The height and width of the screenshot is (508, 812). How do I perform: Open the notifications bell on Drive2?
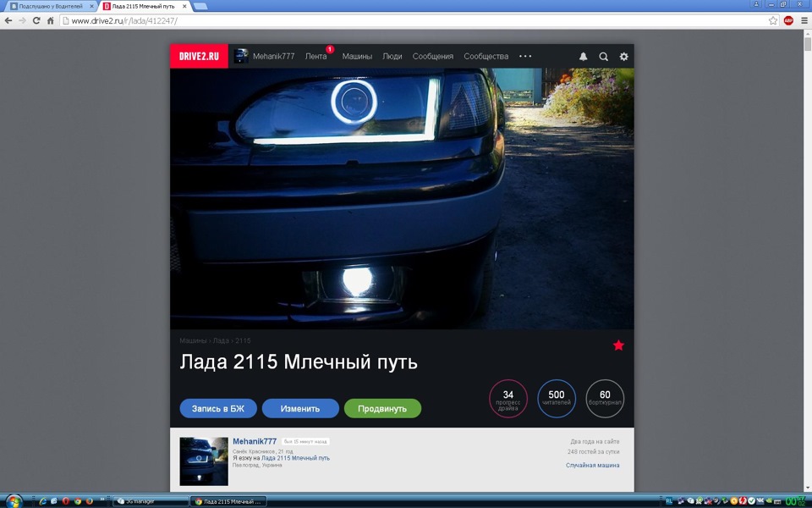(x=583, y=57)
